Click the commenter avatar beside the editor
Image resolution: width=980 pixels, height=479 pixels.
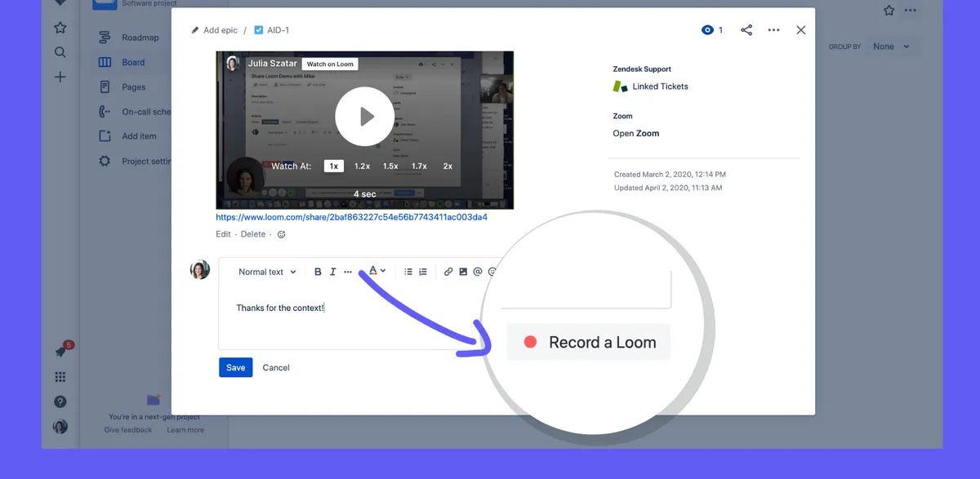pyautogui.click(x=199, y=269)
